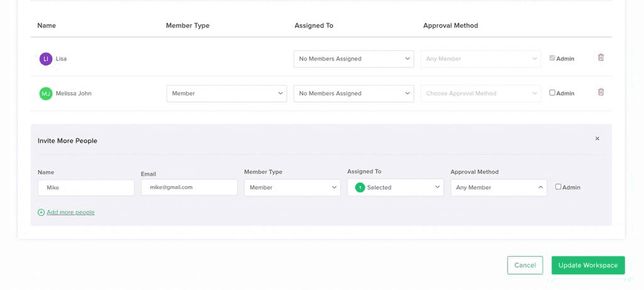
Task: Click the plus icon beside Add more people
Action: coord(41,213)
